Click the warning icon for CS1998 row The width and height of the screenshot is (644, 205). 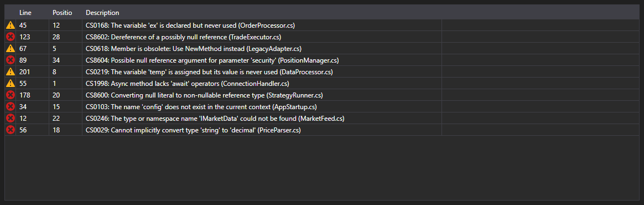(x=11, y=84)
